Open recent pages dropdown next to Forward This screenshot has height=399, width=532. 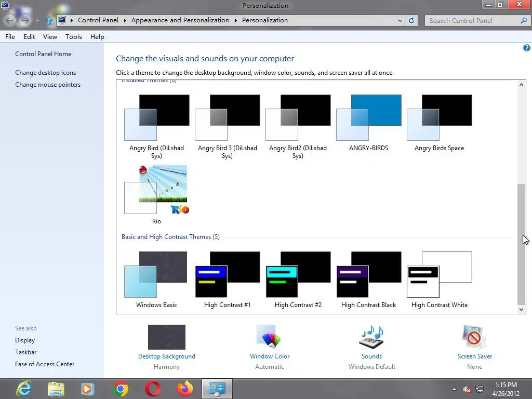pos(37,21)
